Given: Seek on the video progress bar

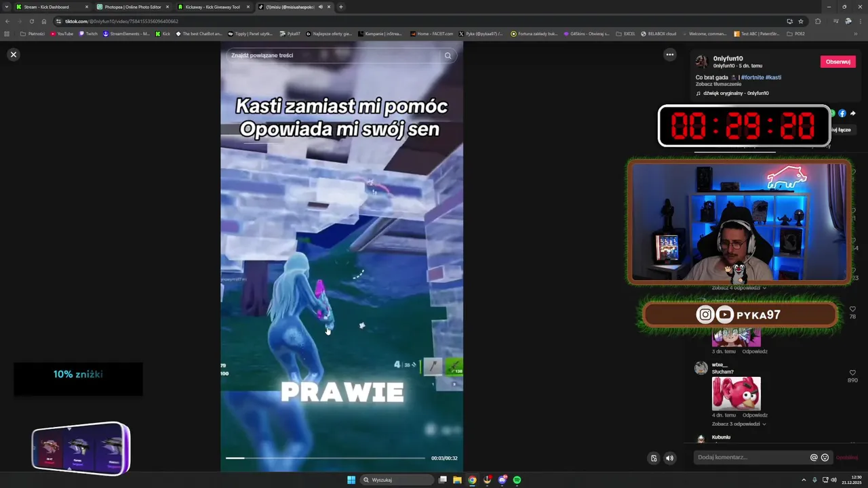Looking at the screenshot, I should click(x=325, y=458).
